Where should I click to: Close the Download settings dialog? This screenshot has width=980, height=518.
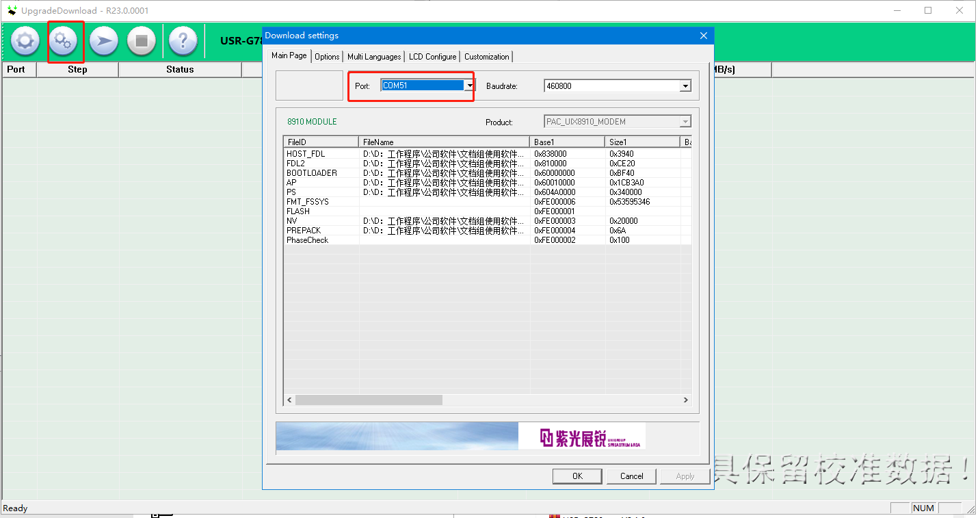[x=704, y=36]
